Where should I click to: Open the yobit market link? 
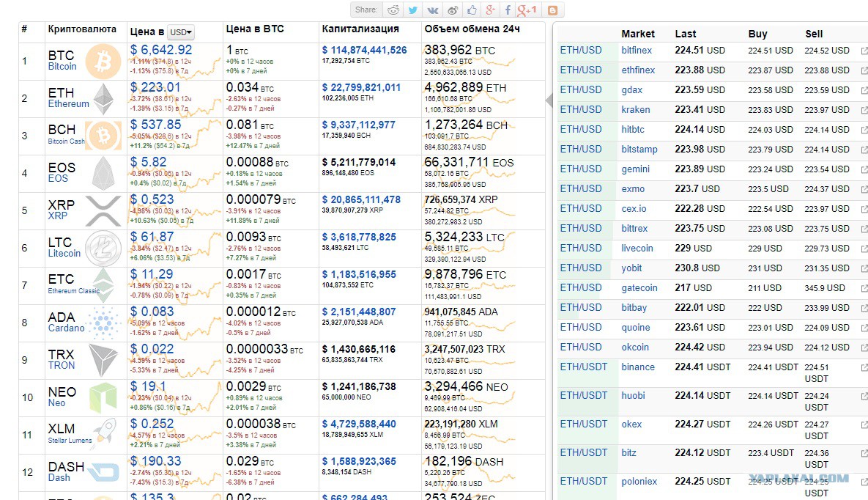(x=631, y=268)
